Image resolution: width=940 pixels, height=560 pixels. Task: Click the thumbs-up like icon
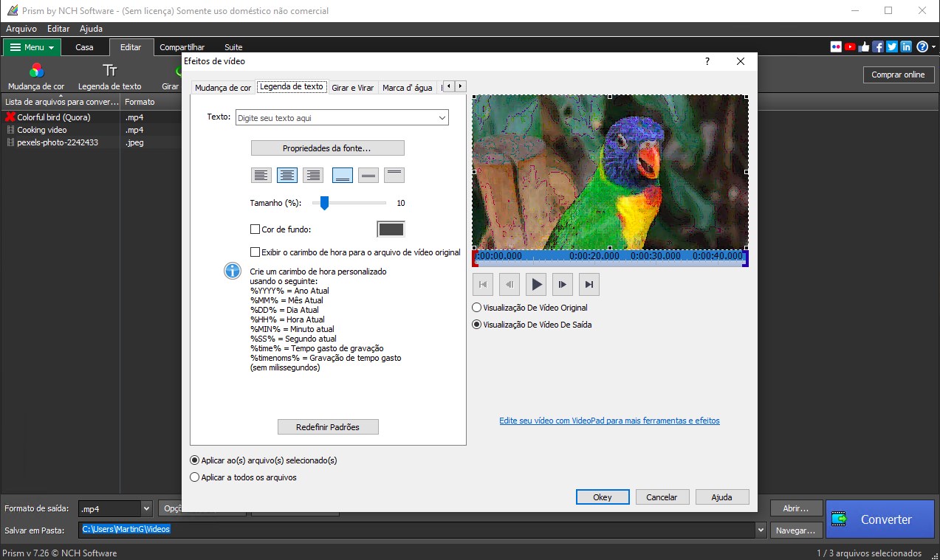point(864,46)
